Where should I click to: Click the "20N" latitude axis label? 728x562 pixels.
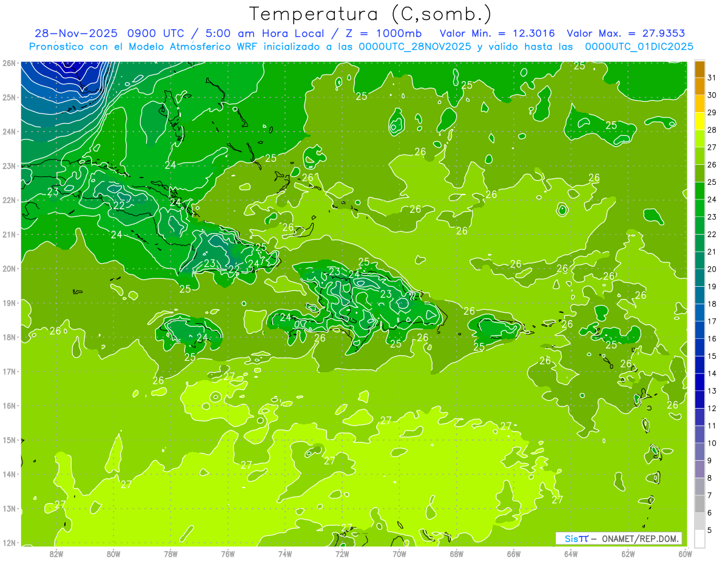click(9, 269)
